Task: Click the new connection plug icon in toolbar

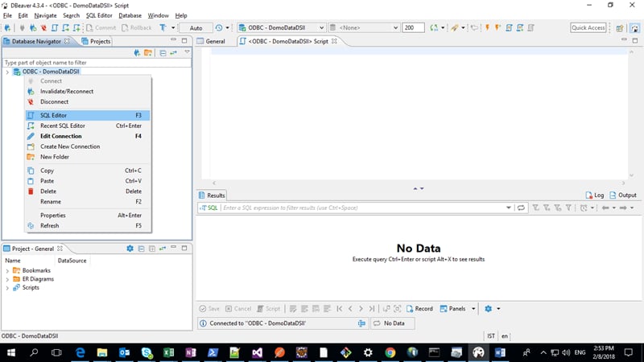Action: pos(7,27)
